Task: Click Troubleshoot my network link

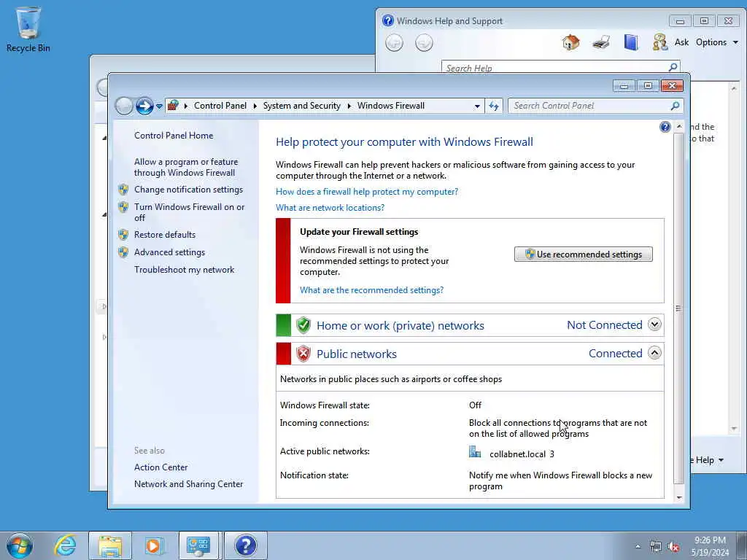Action: pos(184,270)
